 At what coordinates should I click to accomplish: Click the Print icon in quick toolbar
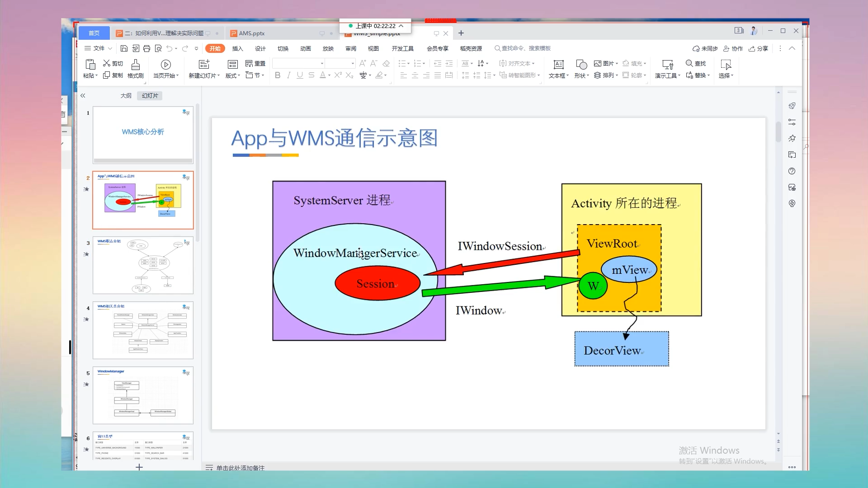pyautogui.click(x=146, y=48)
